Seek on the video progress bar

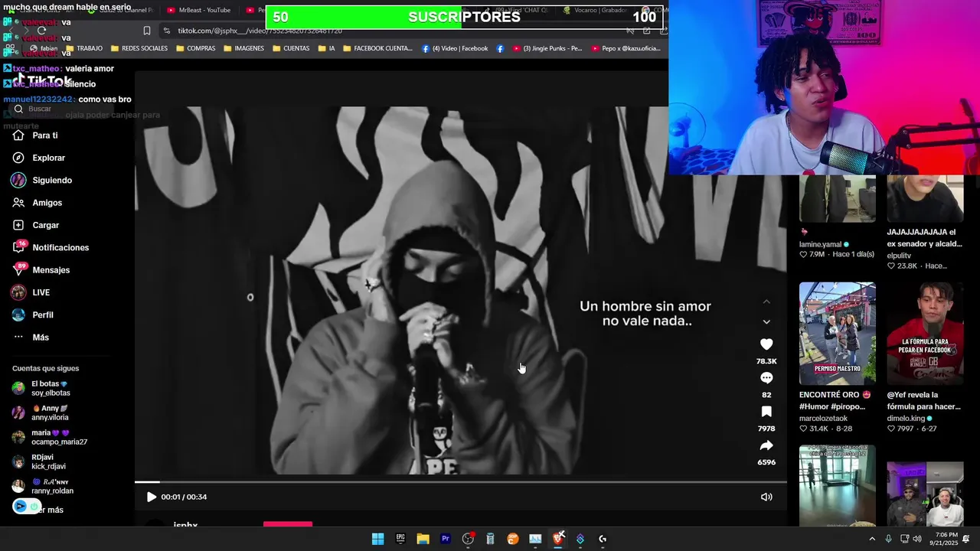[x=460, y=482]
